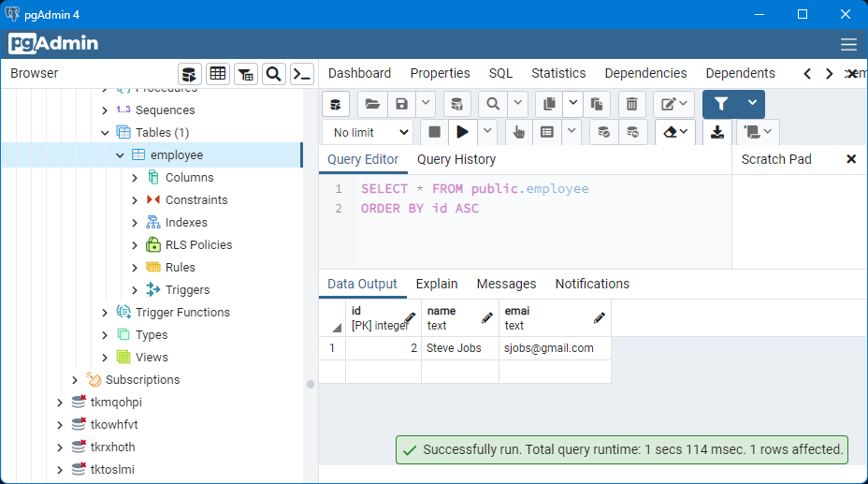The image size is (868, 484).
Task: Open the Clear eraser dropdown
Action: pyautogui.click(x=675, y=132)
